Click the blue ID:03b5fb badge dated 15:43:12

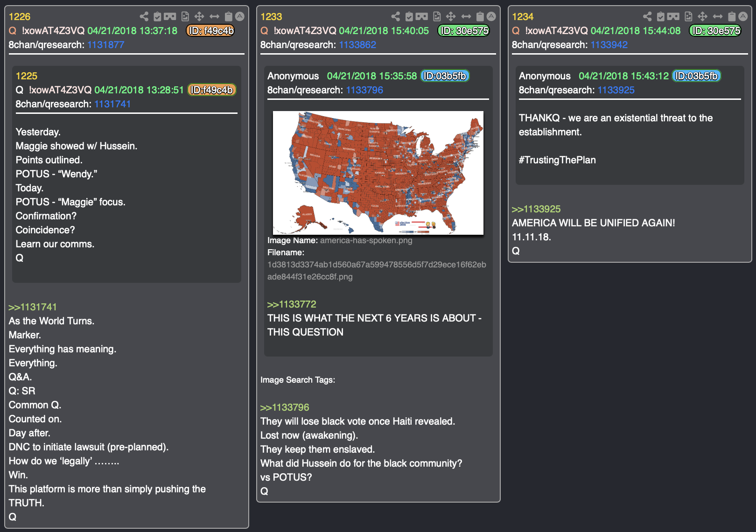[697, 76]
